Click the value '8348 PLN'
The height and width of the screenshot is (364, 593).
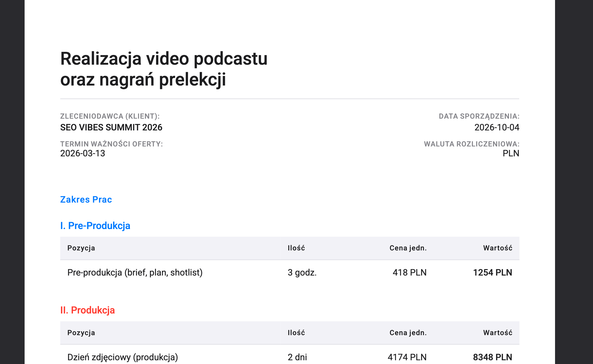coord(492,357)
